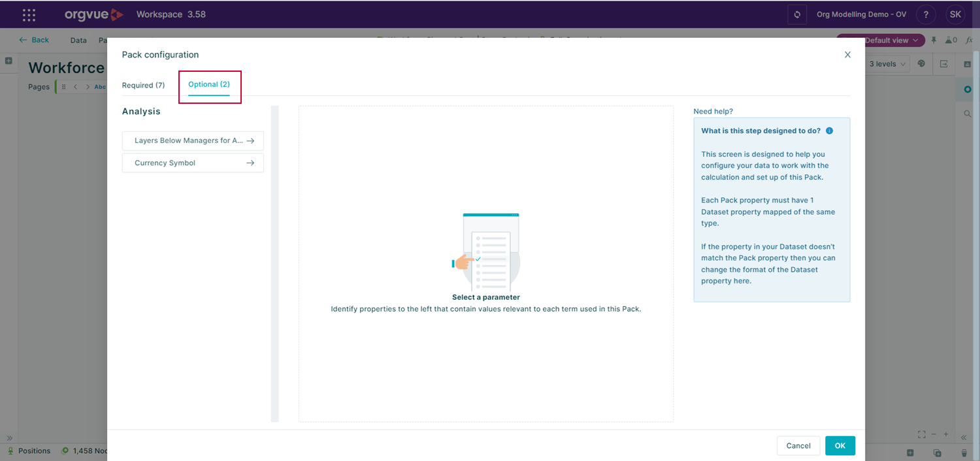Click the drag handle dots beside Pages

(63, 87)
